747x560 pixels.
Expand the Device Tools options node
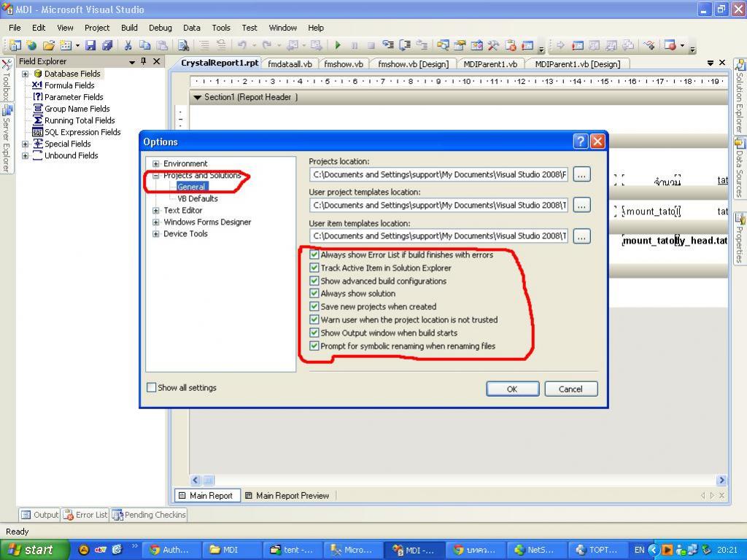156,234
